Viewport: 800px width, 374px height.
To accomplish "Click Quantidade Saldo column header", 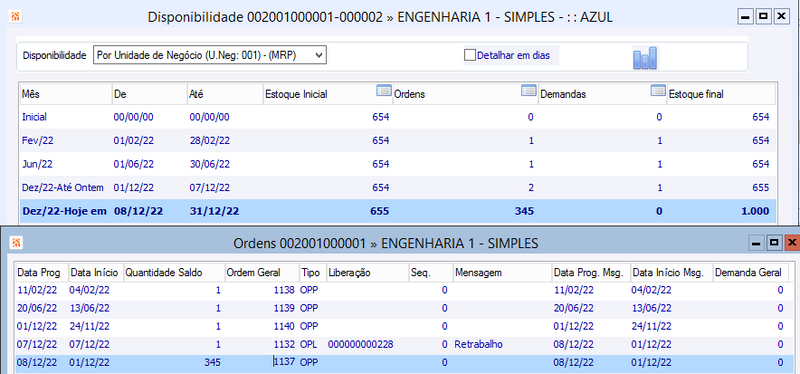I will pyautogui.click(x=174, y=273).
